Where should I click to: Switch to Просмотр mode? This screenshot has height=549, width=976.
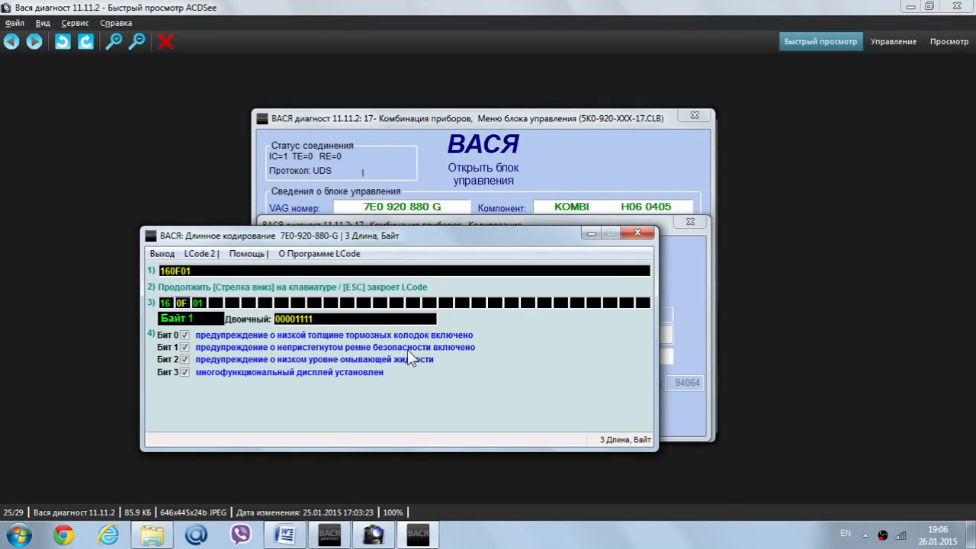[x=949, y=42]
